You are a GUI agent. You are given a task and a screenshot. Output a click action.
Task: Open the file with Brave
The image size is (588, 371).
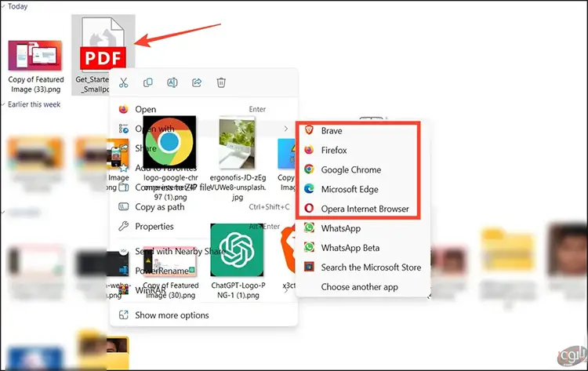[332, 131]
